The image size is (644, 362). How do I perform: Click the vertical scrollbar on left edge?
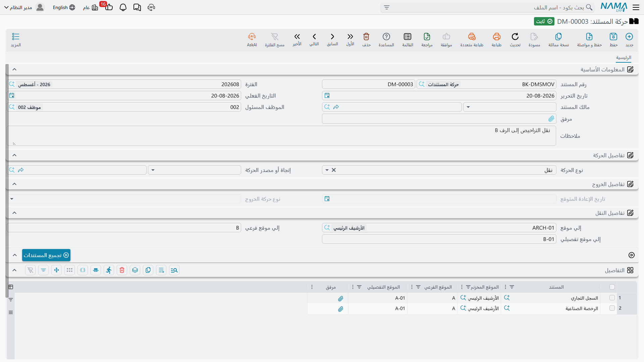7,181
